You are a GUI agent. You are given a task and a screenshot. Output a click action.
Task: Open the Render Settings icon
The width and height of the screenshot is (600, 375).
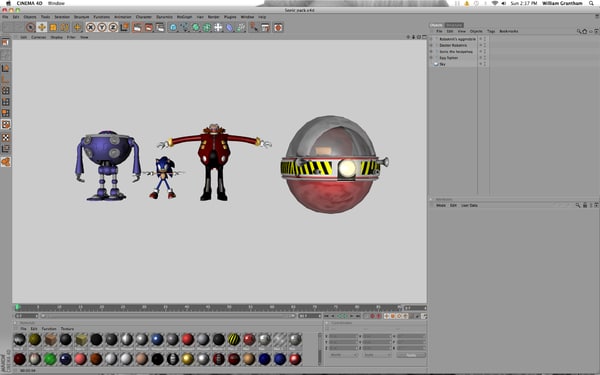coord(160,27)
